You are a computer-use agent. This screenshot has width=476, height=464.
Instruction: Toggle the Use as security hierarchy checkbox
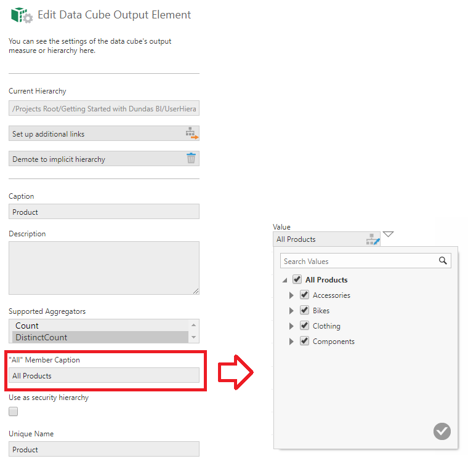point(14,412)
